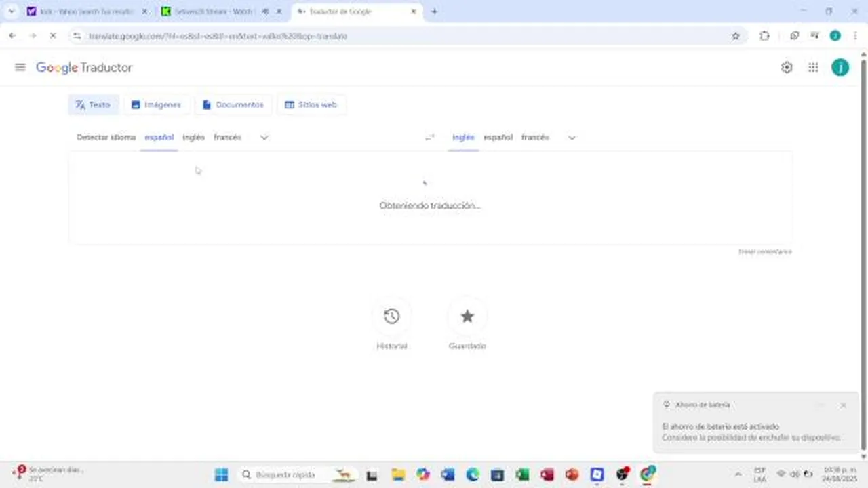Dismiss the Ahorro de batería notification
868x488 pixels.
[843, 405]
